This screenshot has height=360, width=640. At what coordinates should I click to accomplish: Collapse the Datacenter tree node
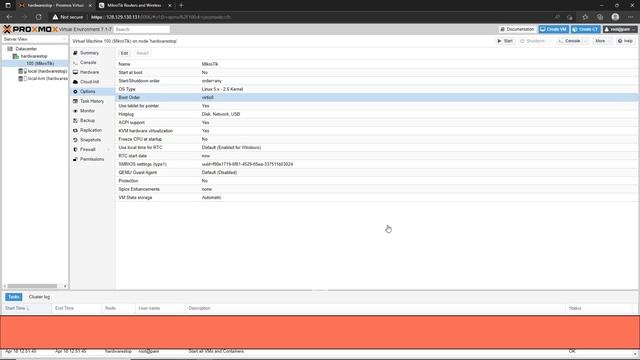(4, 49)
